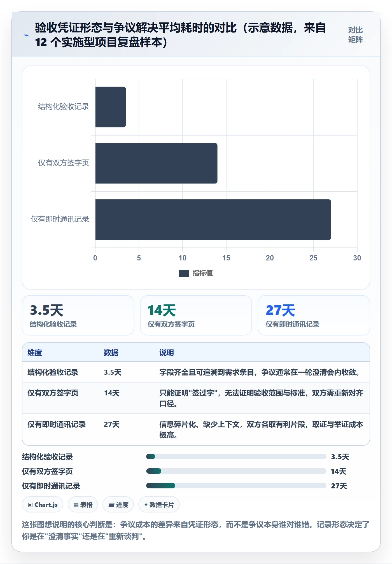The image size is (392, 564).
Task: Click the 仅有即时通讯记录 bar in the chart
Action: coord(213,220)
